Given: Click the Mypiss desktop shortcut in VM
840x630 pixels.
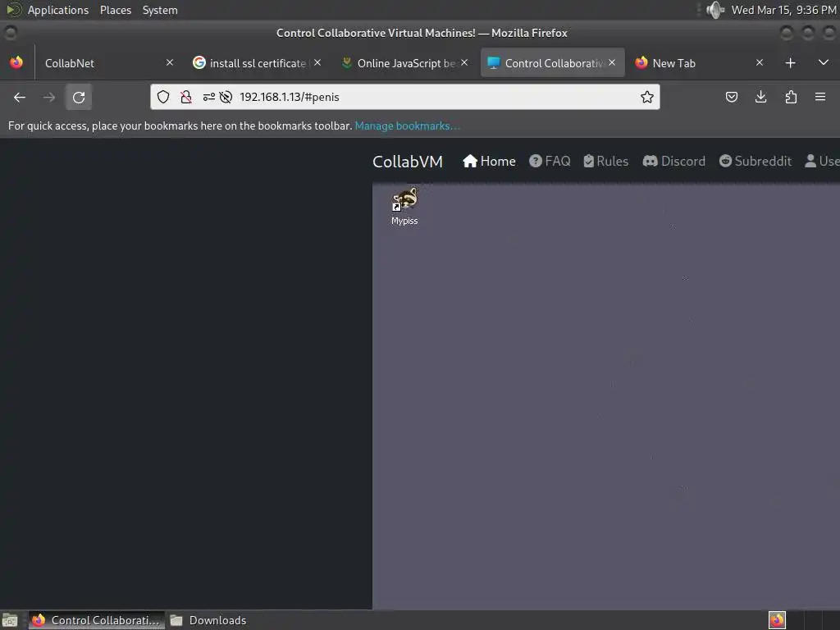Looking at the screenshot, I should tap(404, 207).
